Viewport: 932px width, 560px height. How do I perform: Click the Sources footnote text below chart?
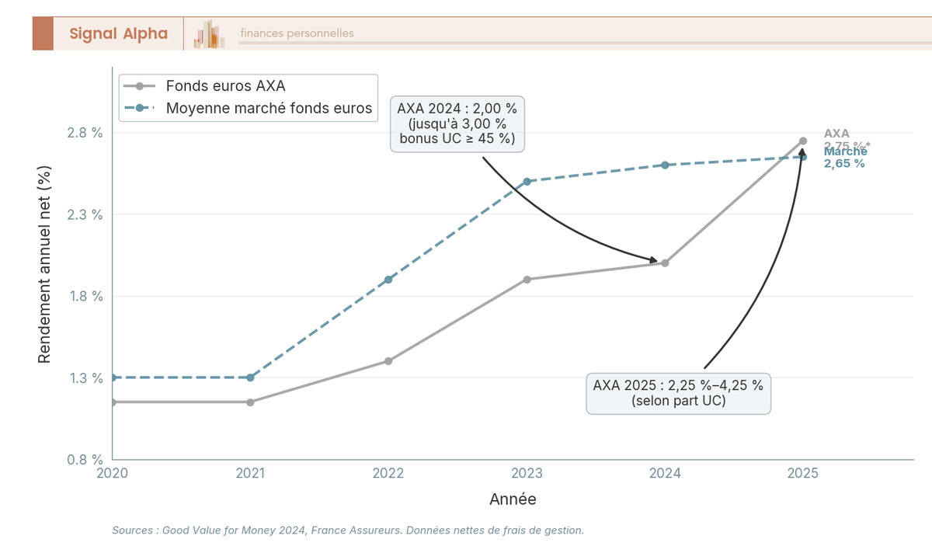[348, 530]
